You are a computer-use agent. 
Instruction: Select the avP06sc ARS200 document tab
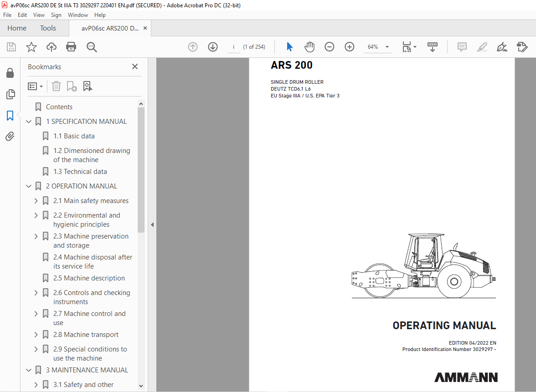110,28
